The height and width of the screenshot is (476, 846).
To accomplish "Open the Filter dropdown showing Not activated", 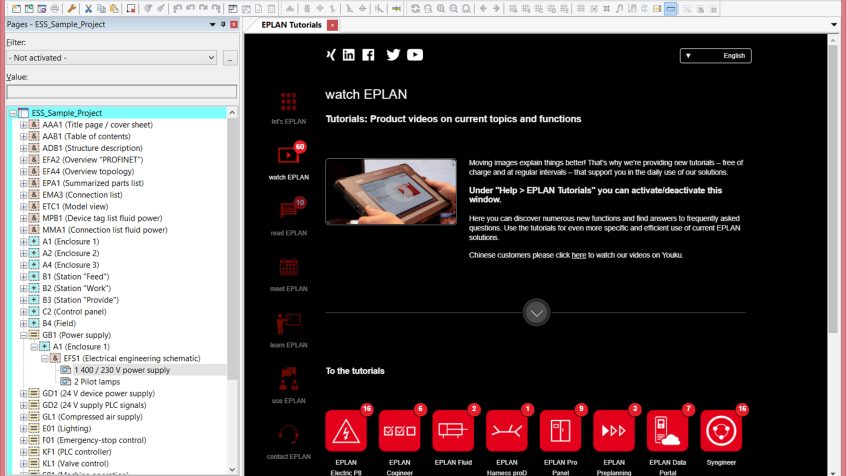I will 112,58.
